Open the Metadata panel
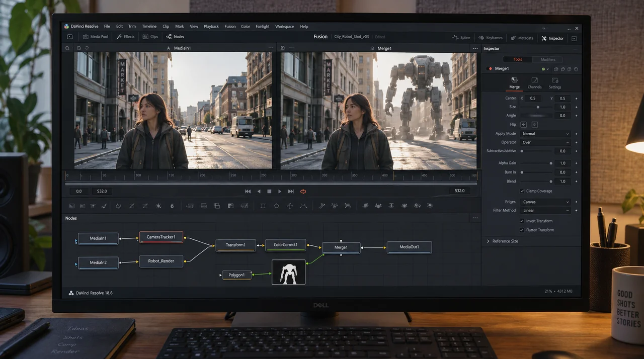Viewport: 644px width, 359px height. click(x=522, y=38)
